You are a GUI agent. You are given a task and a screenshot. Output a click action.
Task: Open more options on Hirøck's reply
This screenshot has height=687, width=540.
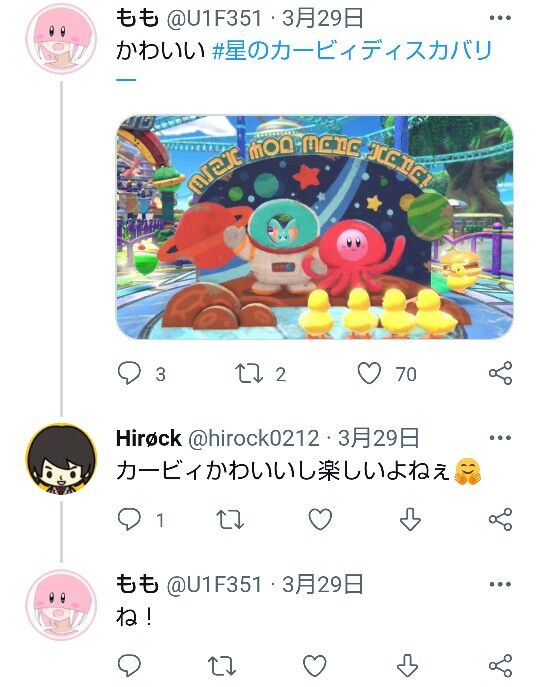tap(500, 438)
